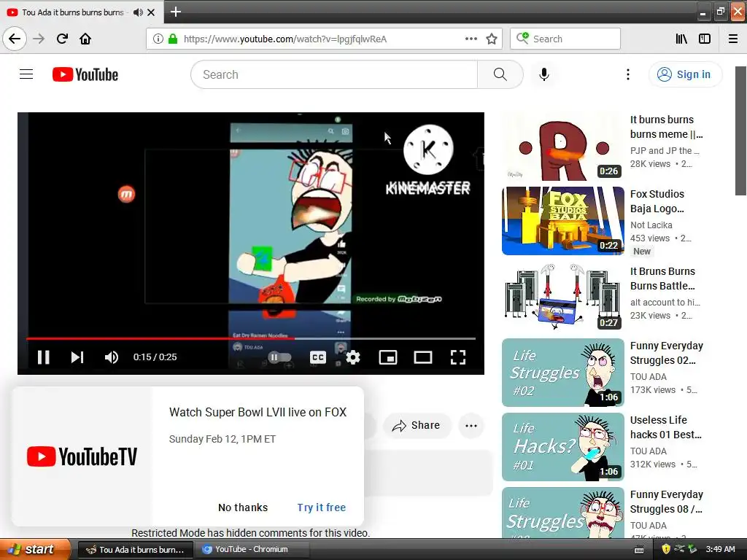This screenshot has height=560, width=747.
Task: Mute the video using speaker icon
Action: 112,357
